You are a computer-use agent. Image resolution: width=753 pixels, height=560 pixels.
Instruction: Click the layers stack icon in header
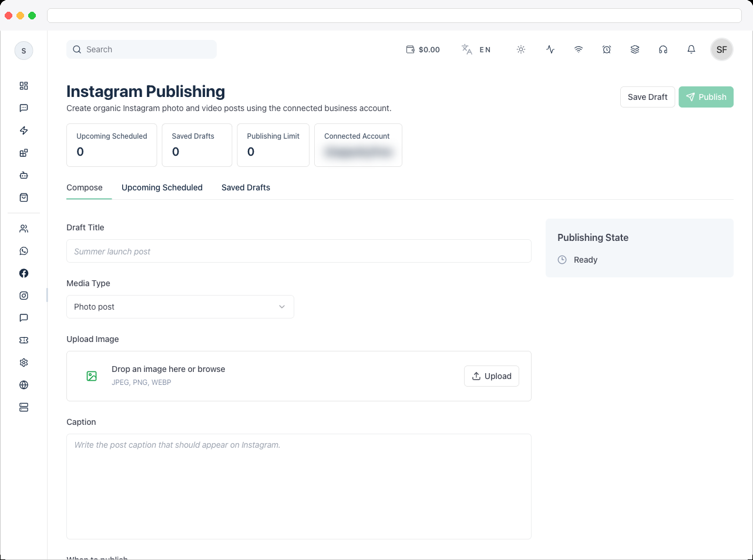point(635,49)
